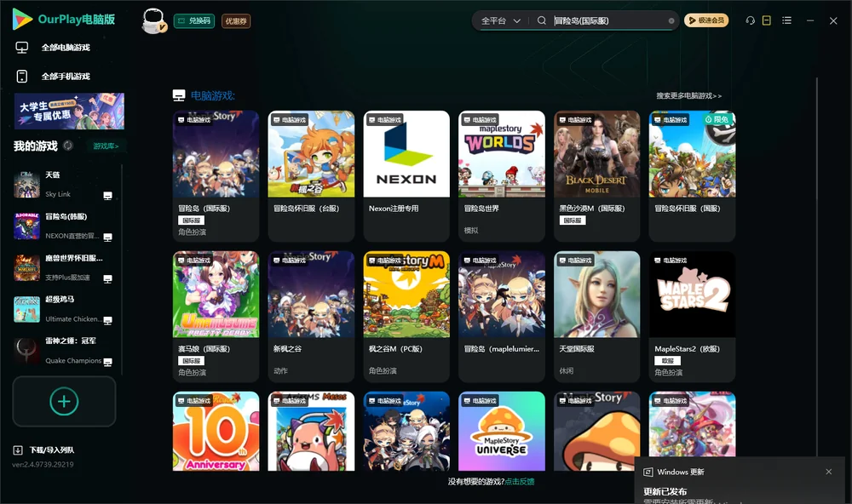Open the 冒险岛怀旧服（台服）game card
The width and height of the screenshot is (852, 504).
311,176
